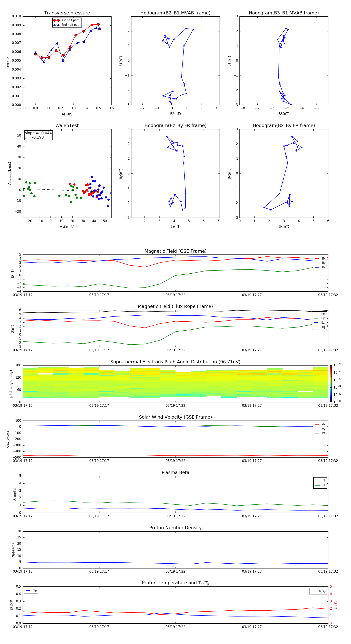Image resolution: width=351 pixels, height=644 pixels.
Task: Click 'Magnetic Field (GSE Frame)' title
Action: 175,251
